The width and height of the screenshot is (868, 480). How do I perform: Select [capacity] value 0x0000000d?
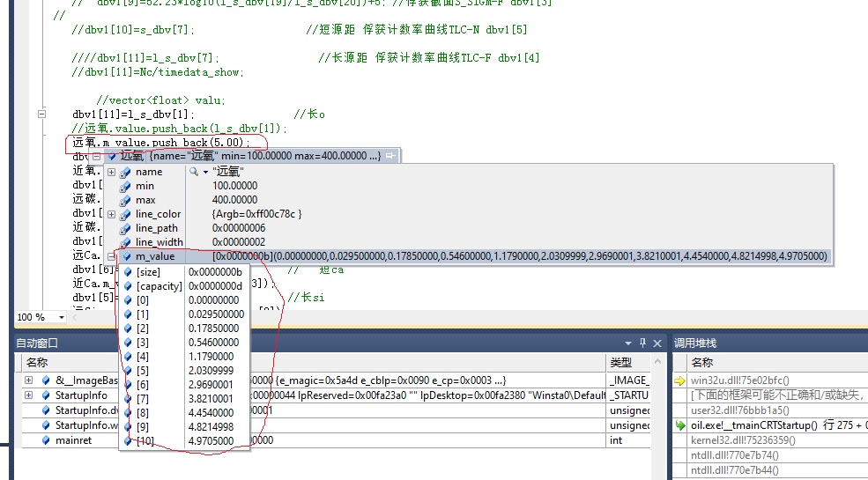coord(215,286)
